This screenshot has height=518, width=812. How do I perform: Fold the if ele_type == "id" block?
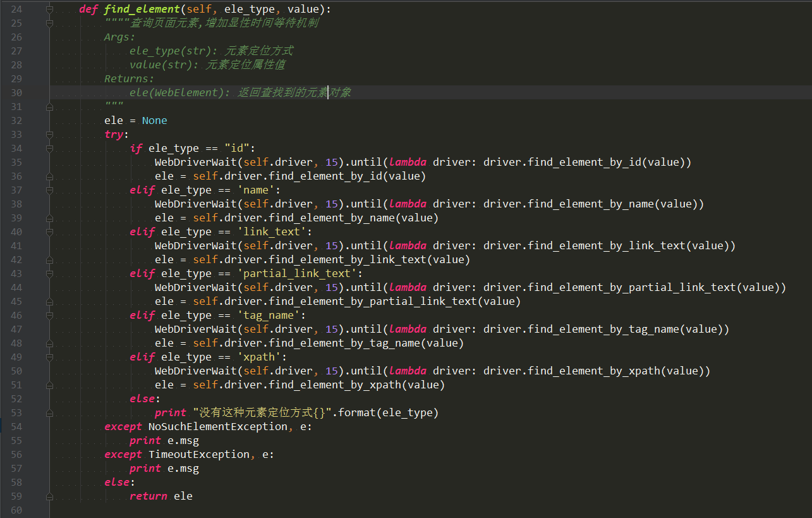(x=49, y=149)
